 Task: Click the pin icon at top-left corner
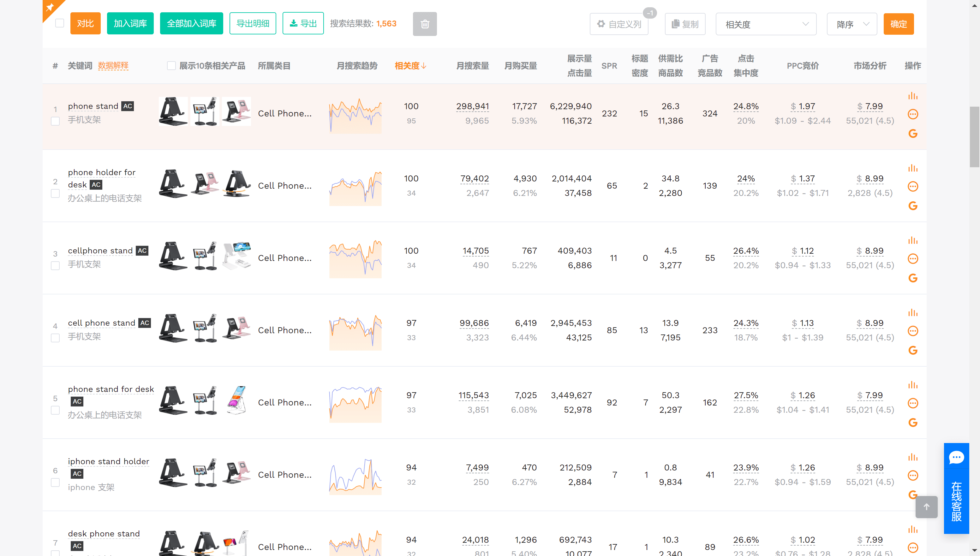(x=50, y=7)
